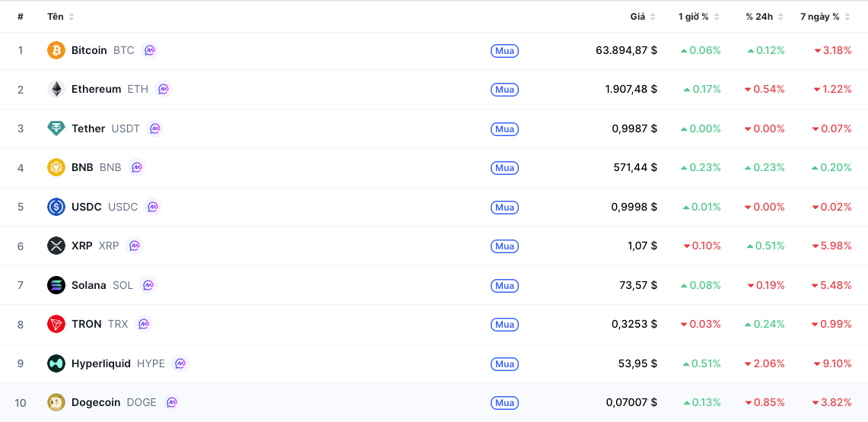The width and height of the screenshot is (868, 422).
Task: Click the Hyperliquid price 53,95 $
Action: 638,363
